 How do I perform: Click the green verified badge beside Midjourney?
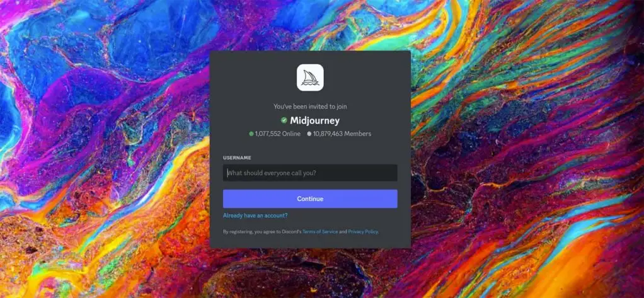[x=284, y=120]
